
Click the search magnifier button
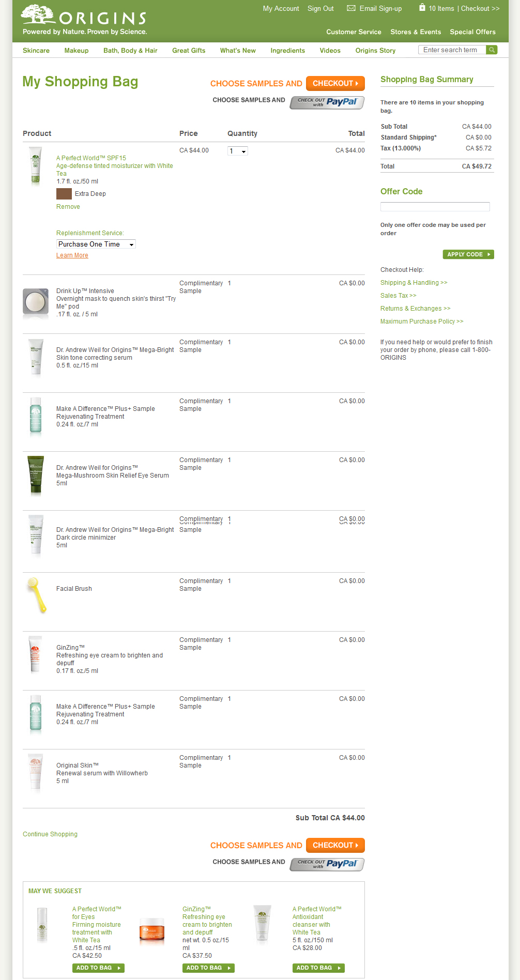point(492,50)
